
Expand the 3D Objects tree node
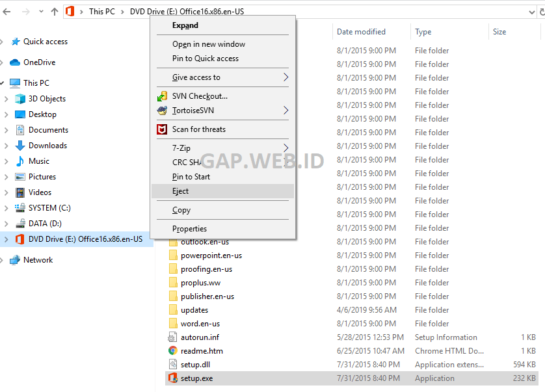tap(7, 99)
